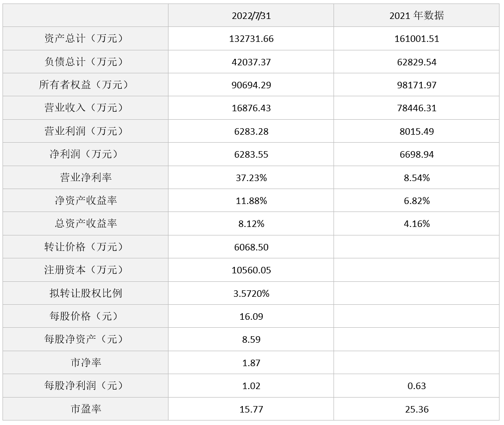Click the value 62829.54
The width and height of the screenshot is (504, 425).
(x=416, y=62)
